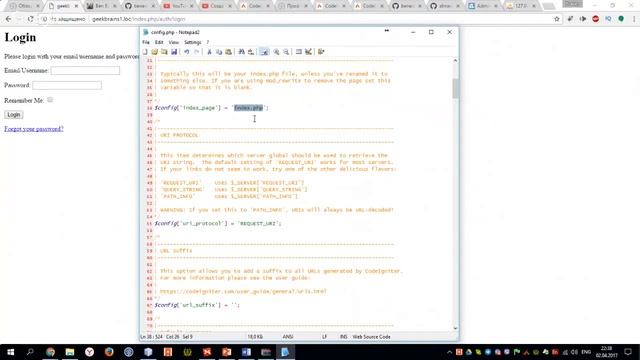Viewport: 640px width, 360px height.
Task: Copy the selection via Notepad2 toolbar icon
Action: point(219,52)
